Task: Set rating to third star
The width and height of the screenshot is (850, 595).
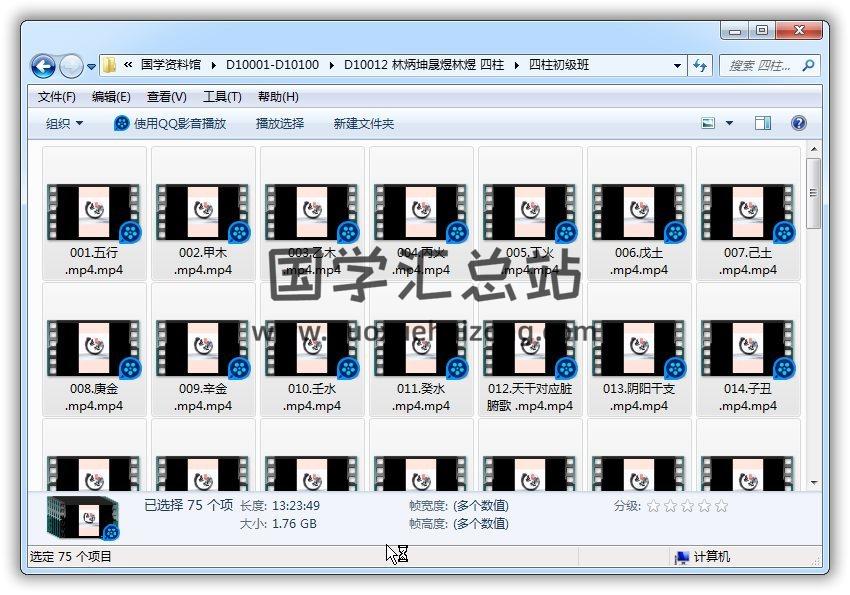Action: point(687,506)
